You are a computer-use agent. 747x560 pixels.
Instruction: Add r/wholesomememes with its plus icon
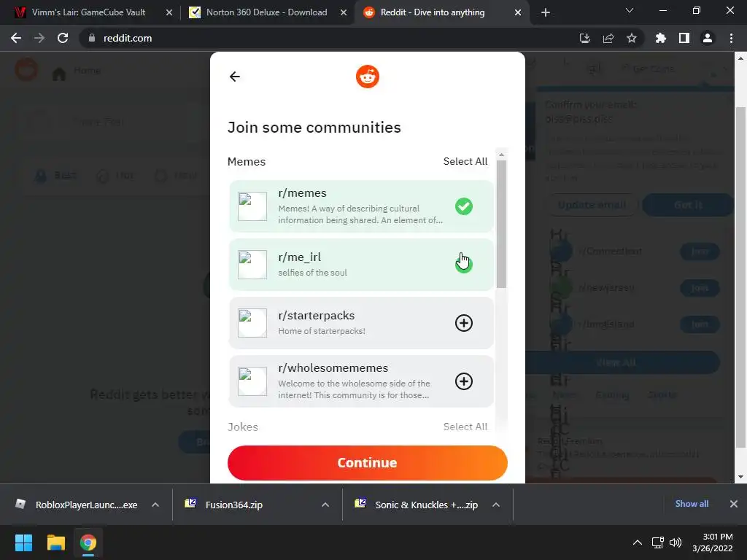[x=463, y=381]
